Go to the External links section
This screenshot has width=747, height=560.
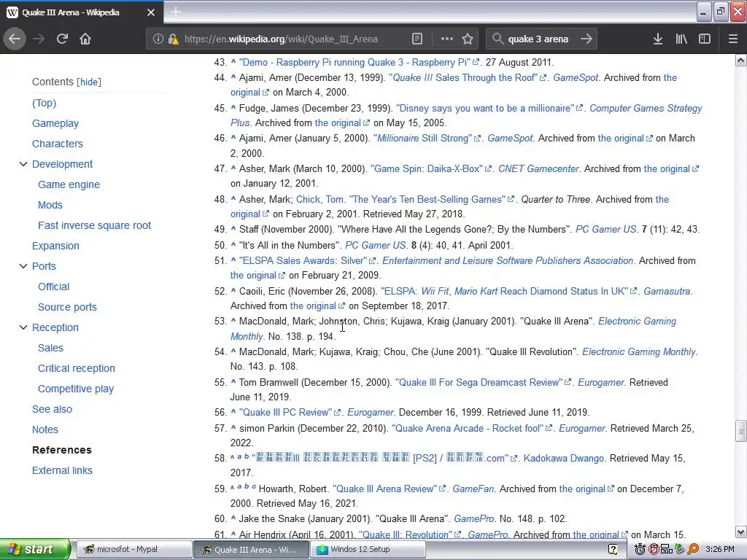pyautogui.click(x=62, y=470)
